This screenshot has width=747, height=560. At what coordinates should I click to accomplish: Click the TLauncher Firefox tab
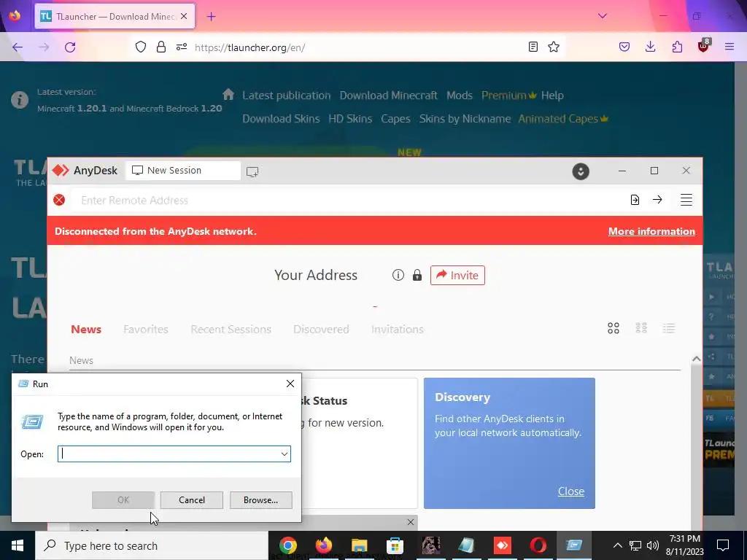coord(115,16)
